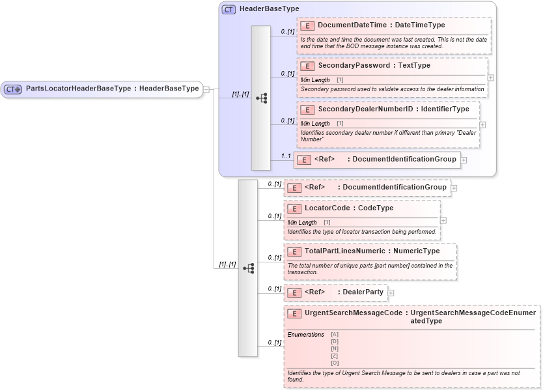Expand SecondaryPassword with its plus box

(492, 78)
